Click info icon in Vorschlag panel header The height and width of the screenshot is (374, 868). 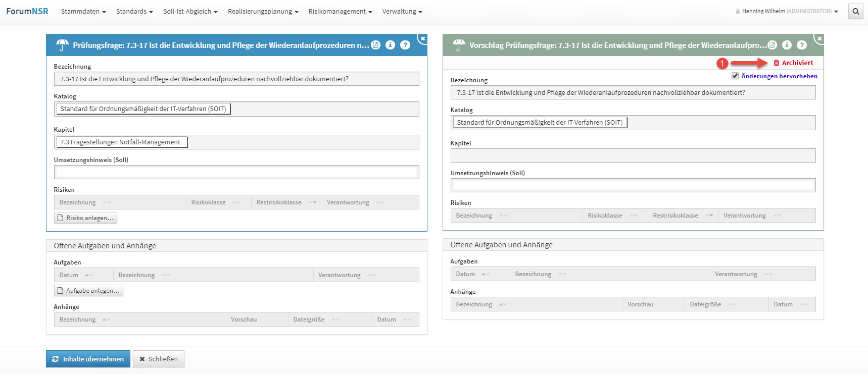pos(787,45)
